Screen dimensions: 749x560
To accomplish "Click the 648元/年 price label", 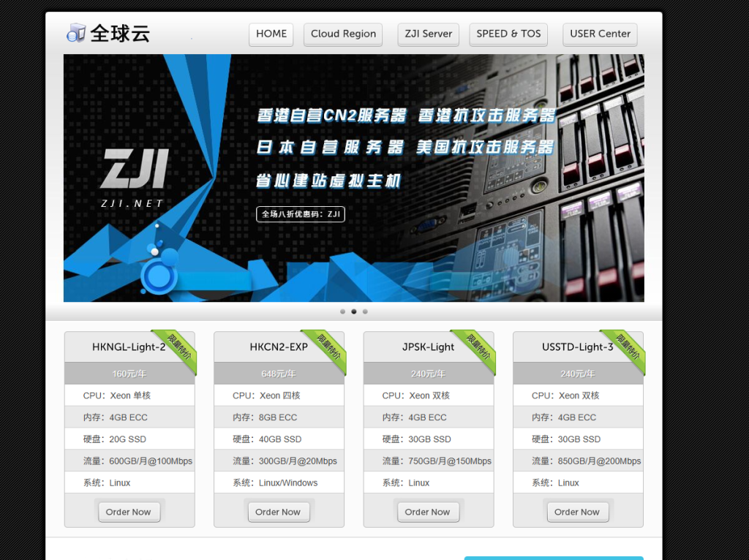I will pos(279,374).
